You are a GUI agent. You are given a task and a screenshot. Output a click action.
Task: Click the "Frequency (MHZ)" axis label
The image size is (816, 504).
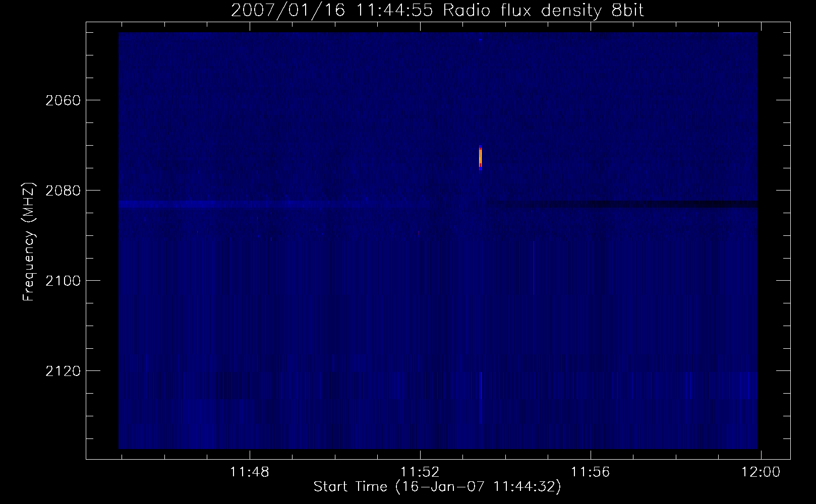click(30, 242)
